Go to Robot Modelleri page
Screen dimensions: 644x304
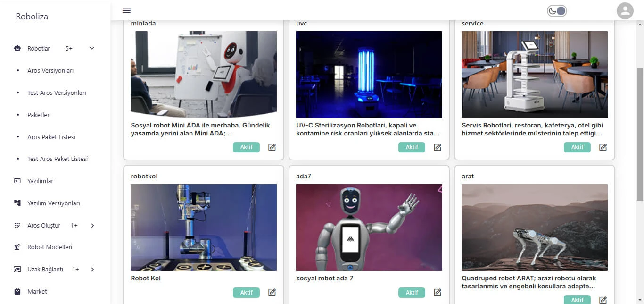click(x=50, y=247)
